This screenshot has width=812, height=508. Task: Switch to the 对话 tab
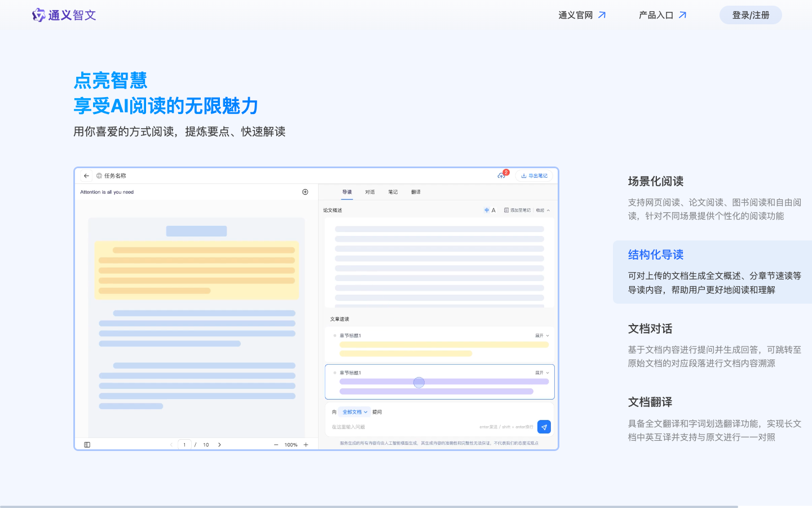click(370, 192)
